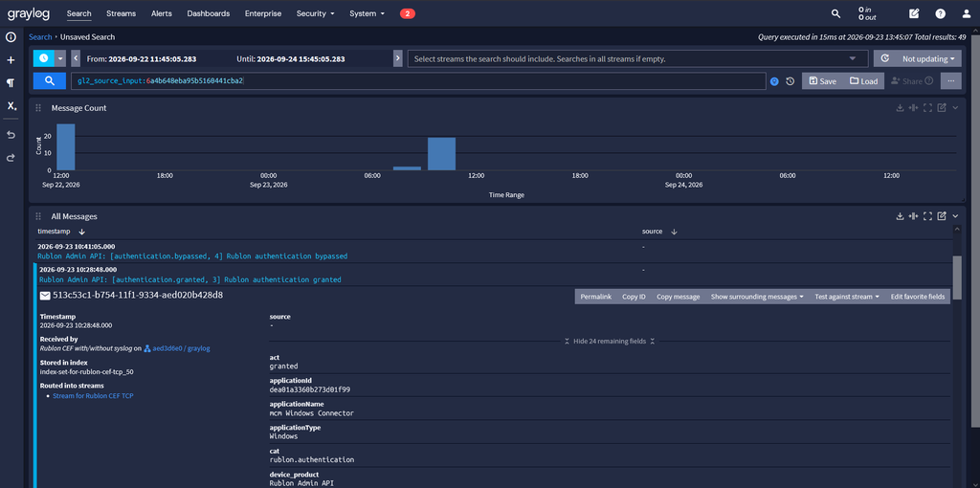Click All Messages widget horizontal stretch icon

914,216
